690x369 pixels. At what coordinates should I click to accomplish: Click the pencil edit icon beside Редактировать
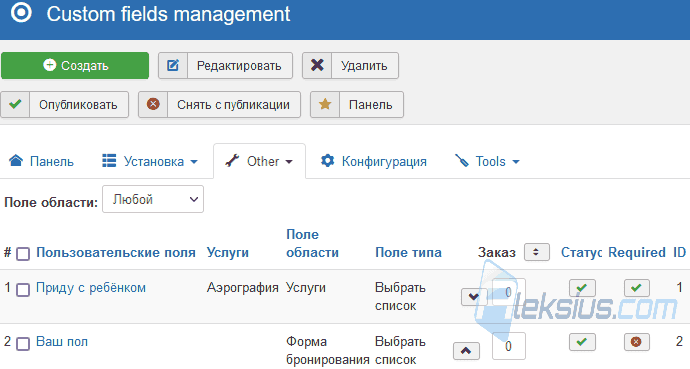pos(173,66)
